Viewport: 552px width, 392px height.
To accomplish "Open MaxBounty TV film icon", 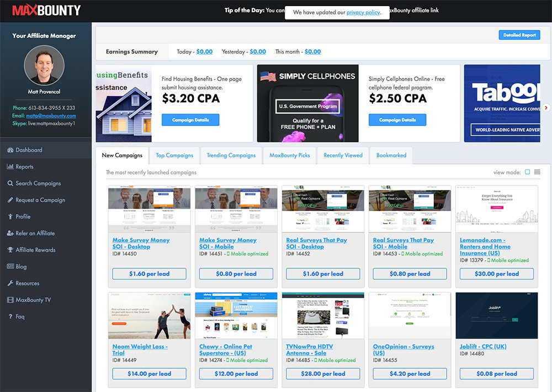I will click(x=9, y=299).
